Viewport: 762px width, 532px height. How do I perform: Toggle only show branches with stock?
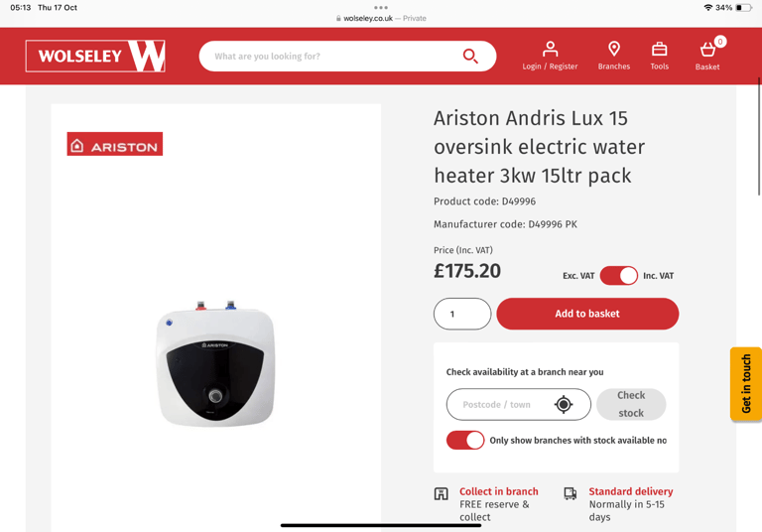(x=465, y=440)
